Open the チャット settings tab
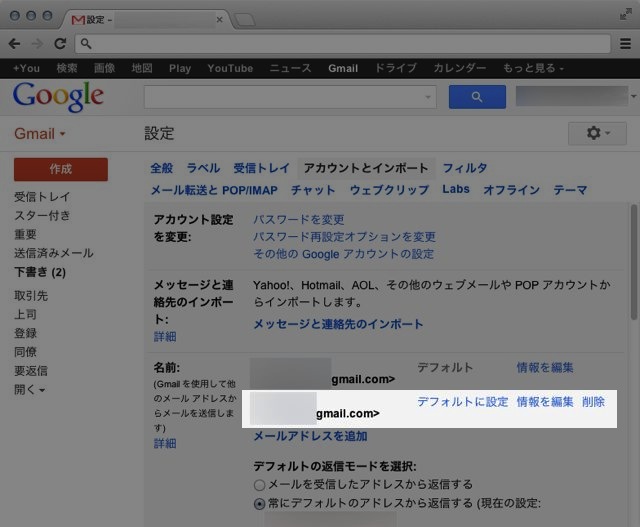The image size is (640, 527). pos(313,190)
